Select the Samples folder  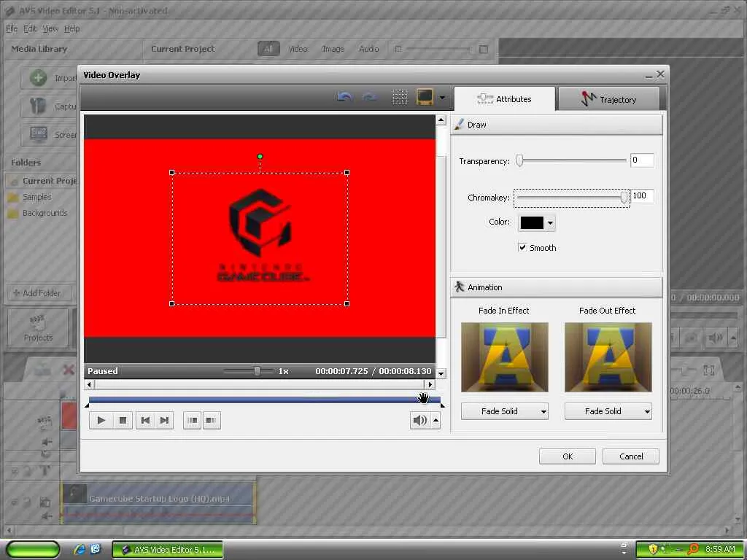[x=36, y=197]
